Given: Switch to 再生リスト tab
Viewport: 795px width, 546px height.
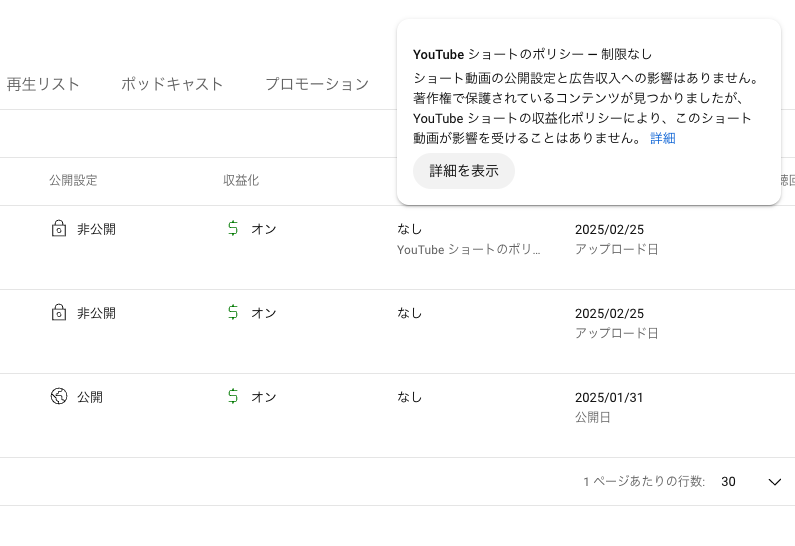Looking at the screenshot, I should (43, 84).
